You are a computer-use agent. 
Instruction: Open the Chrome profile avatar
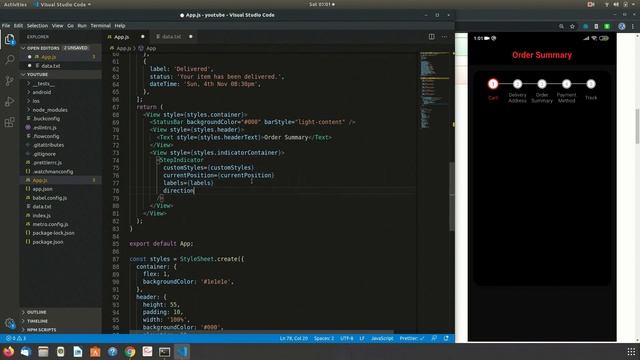[622, 26]
